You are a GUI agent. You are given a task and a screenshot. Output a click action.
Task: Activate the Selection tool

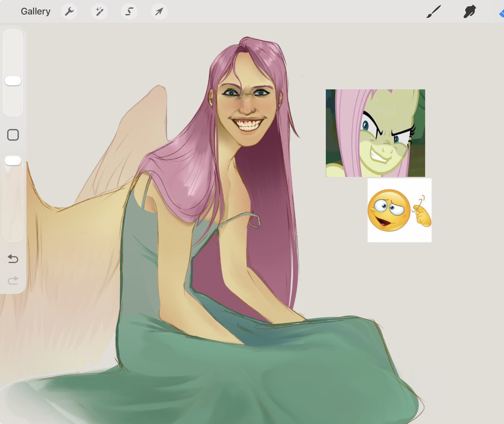point(129,11)
